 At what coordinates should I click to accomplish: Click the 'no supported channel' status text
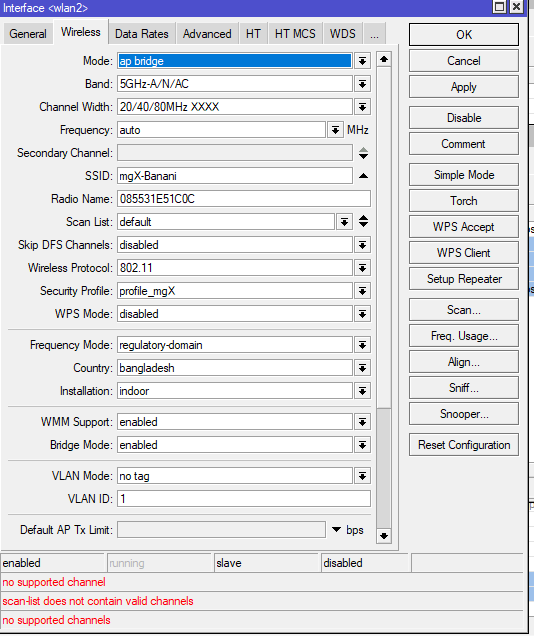(54, 582)
